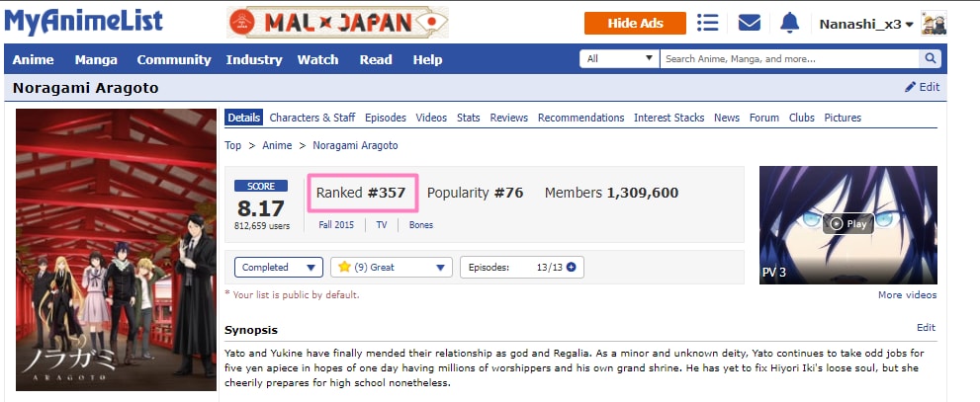
Task: Switch to the Pictures tab
Action: 843,118
